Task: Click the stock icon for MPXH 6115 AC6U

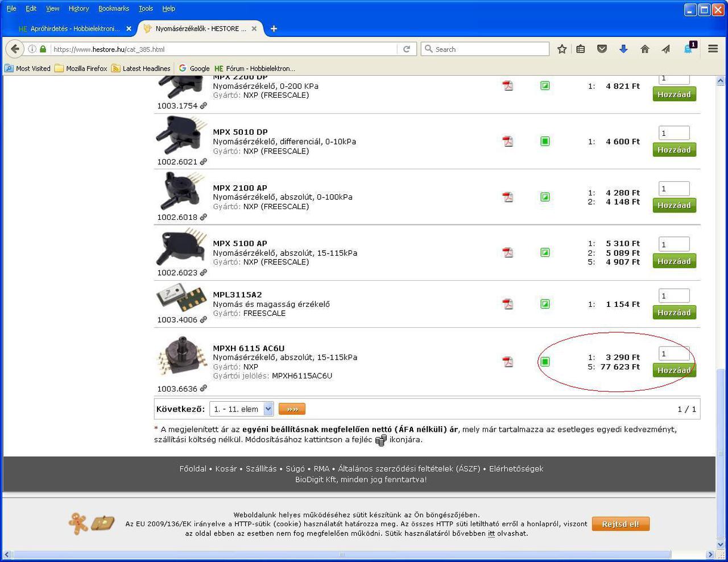Action: tap(545, 361)
